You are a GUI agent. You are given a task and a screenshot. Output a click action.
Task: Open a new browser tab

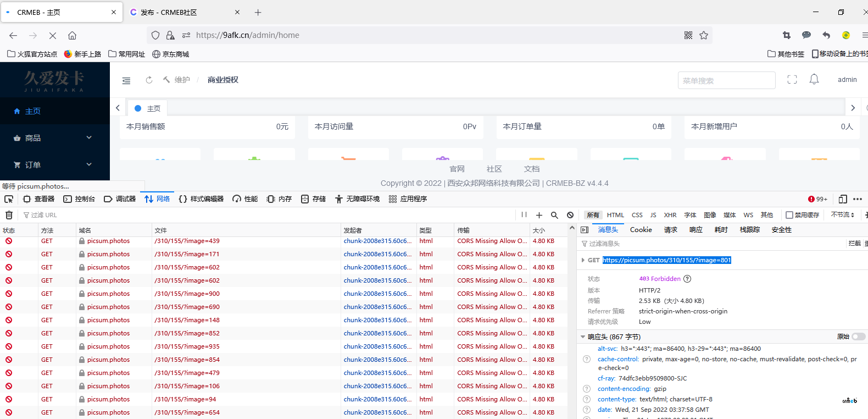pyautogui.click(x=258, y=12)
